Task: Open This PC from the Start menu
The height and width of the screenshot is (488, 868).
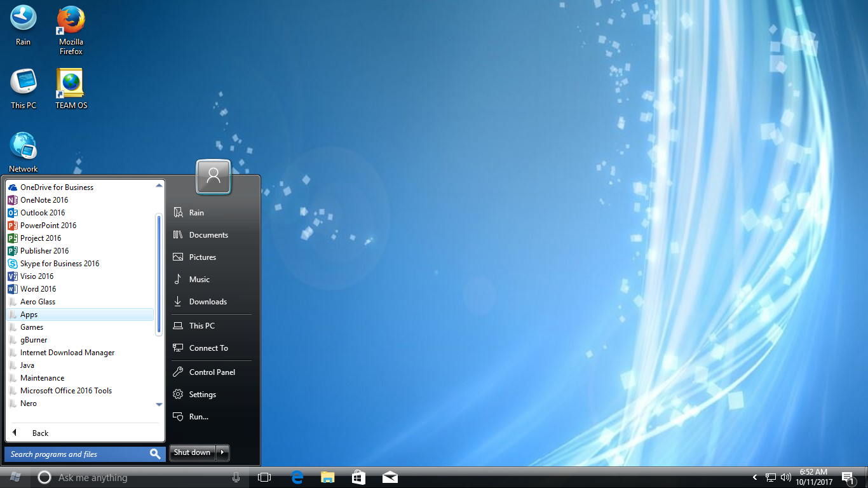Action: pyautogui.click(x=212, y=326)
